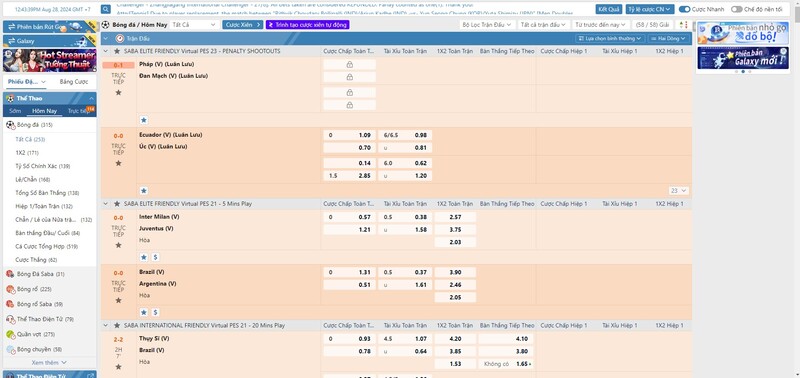Select Lẻ/Chẵn market in sidebar
This screenshot has width=800, height=378.
(x=33, y=180)
